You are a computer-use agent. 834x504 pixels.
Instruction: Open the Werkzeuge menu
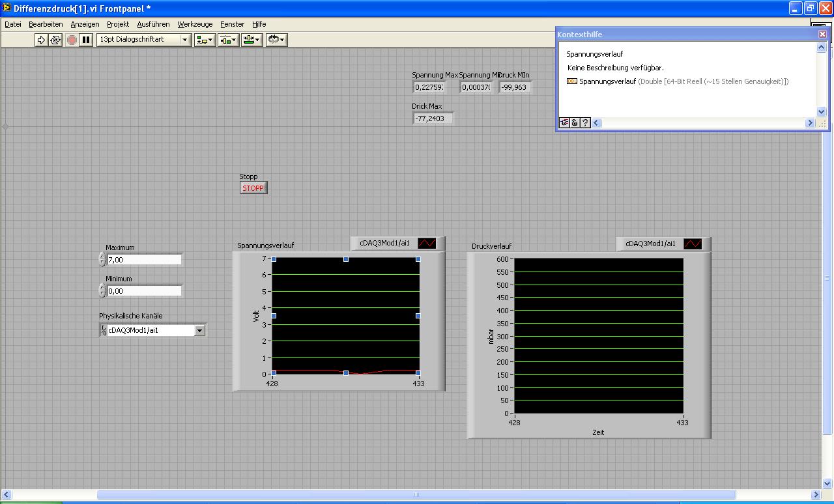coord(195,24)
